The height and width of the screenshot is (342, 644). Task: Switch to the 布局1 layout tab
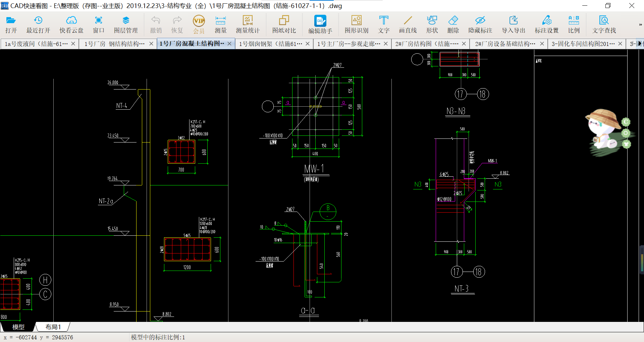(53, 327)
